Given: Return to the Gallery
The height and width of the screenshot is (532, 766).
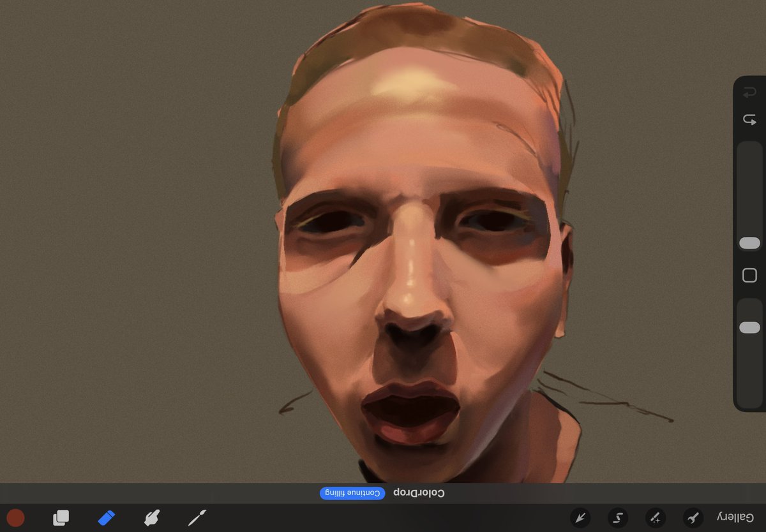Looking at the screenshot, I should click(735, 517).
